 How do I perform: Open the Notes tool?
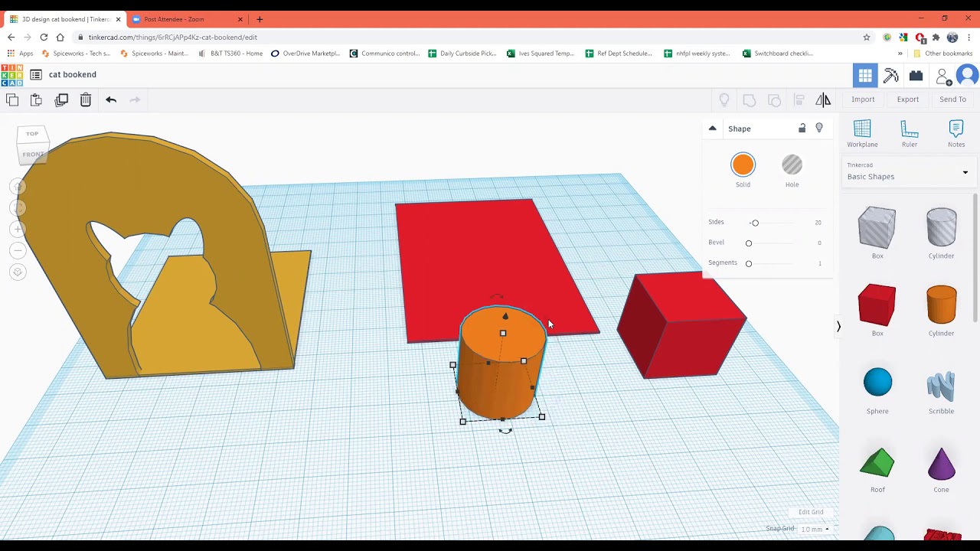(x=956, y=133)
